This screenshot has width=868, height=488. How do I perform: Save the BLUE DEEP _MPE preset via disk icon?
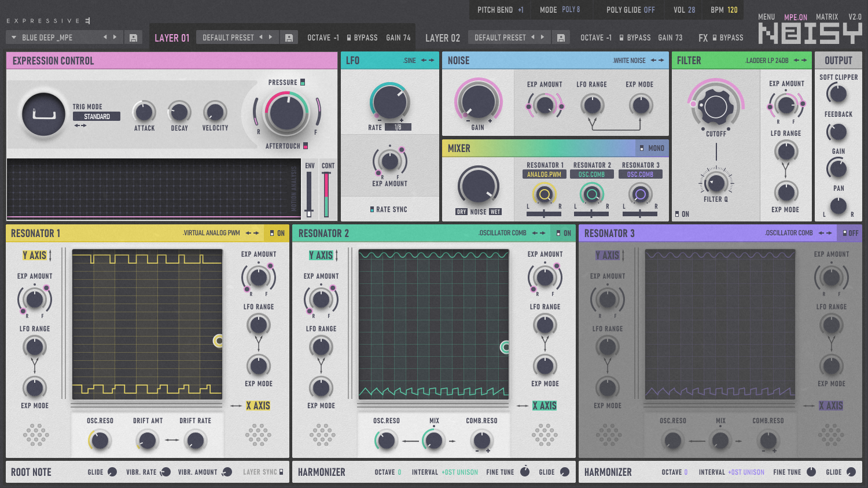click(x=134, y=36)
